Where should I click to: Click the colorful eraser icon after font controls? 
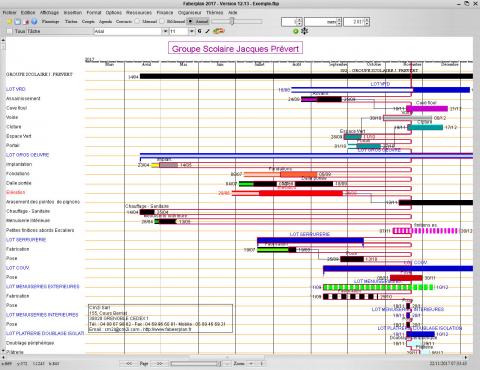tap(219, 31)
